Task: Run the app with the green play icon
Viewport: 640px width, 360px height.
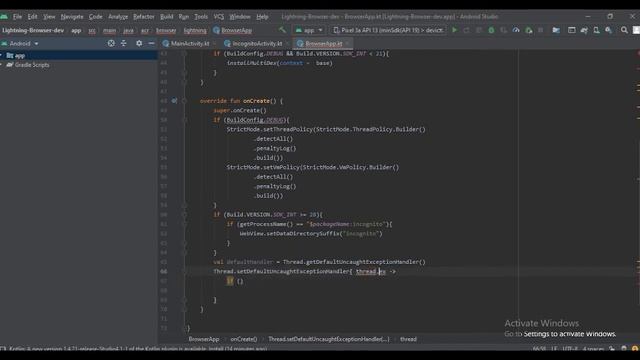Action: 454,30
